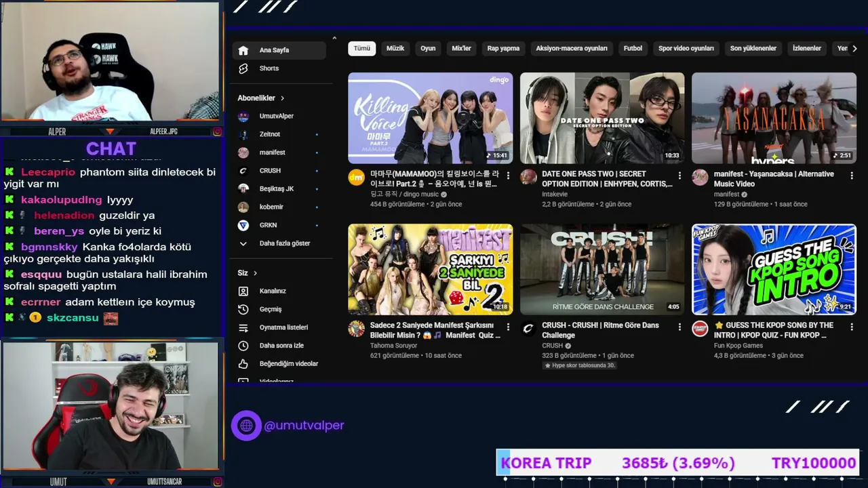The height and width of the screenshot is (488, 868).
Task: Expand Daha fazla göster subscriptions
Action: [x=279, y=243]
